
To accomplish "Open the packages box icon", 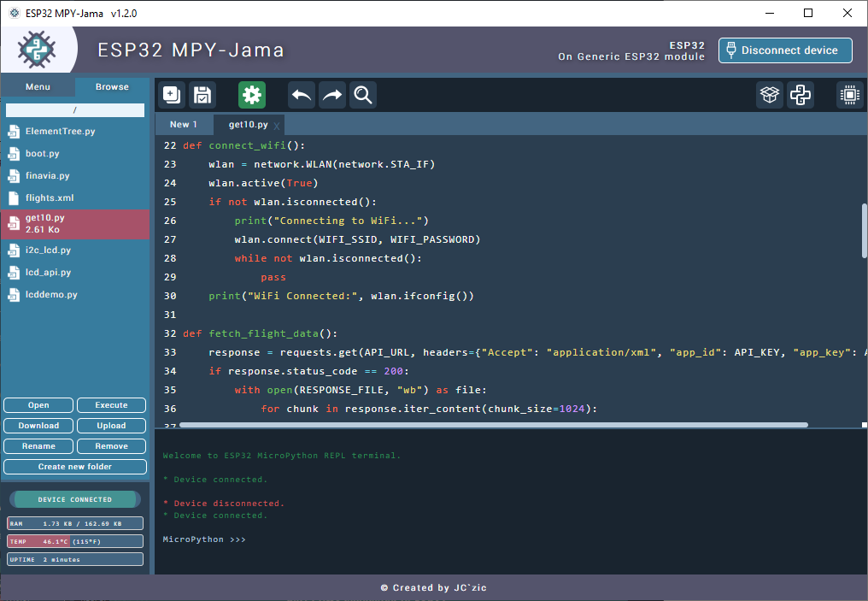I will [770, 95].
